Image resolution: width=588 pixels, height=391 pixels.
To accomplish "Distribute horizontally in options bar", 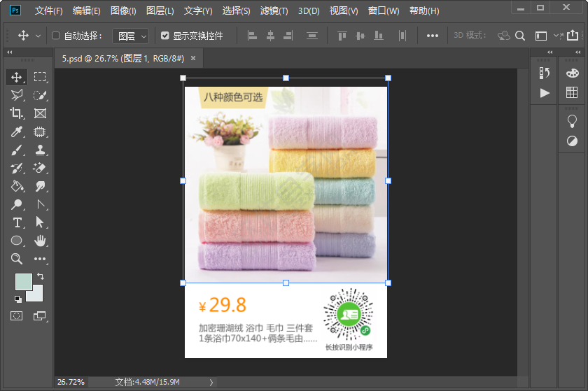I will coord(402,36).
